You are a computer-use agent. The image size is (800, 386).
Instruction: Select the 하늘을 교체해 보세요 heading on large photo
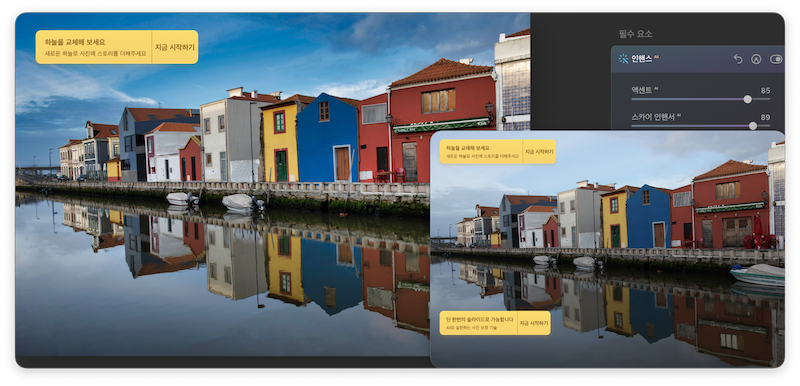click(74, 42)
